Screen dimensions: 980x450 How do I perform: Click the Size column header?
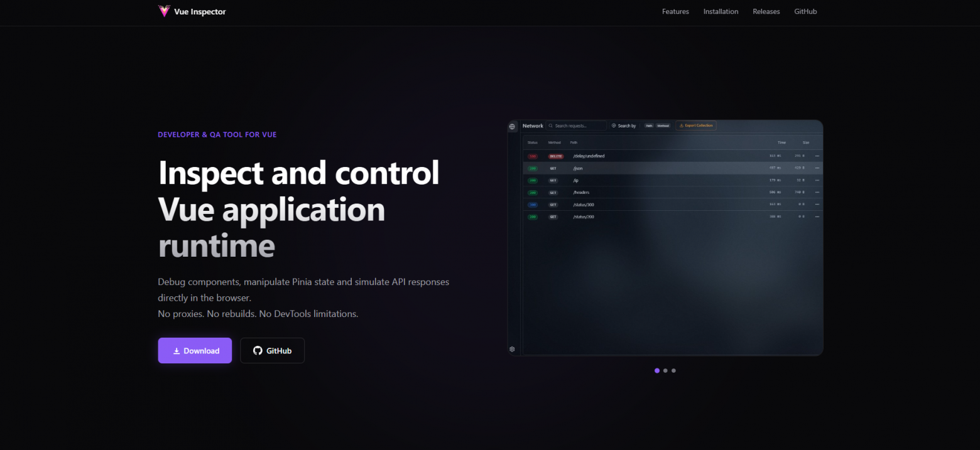pos(805,142)
